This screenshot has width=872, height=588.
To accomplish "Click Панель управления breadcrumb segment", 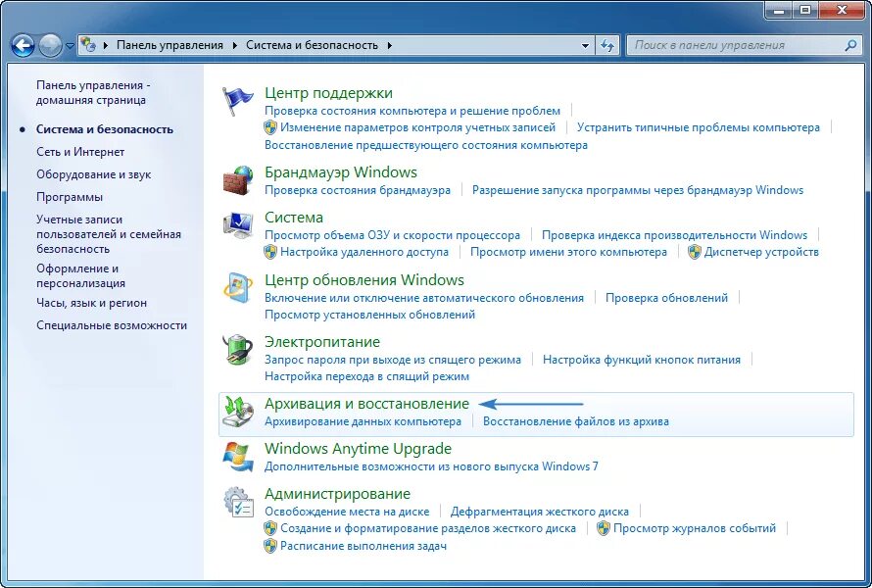I will click(x=170, y=45).
